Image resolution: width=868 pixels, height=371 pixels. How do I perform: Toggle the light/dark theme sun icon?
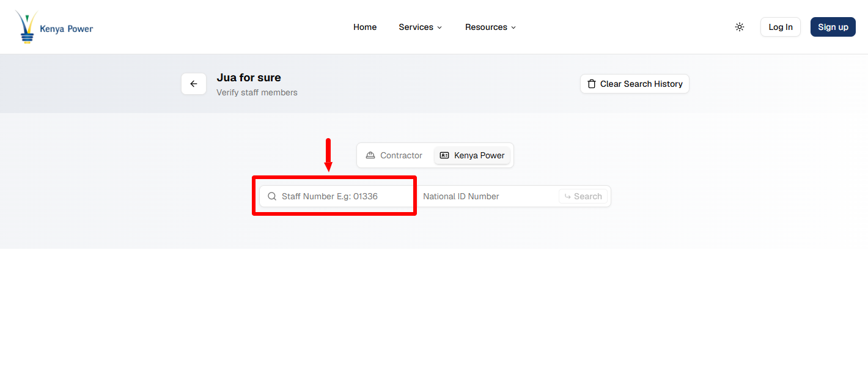[x=740, y=27]
